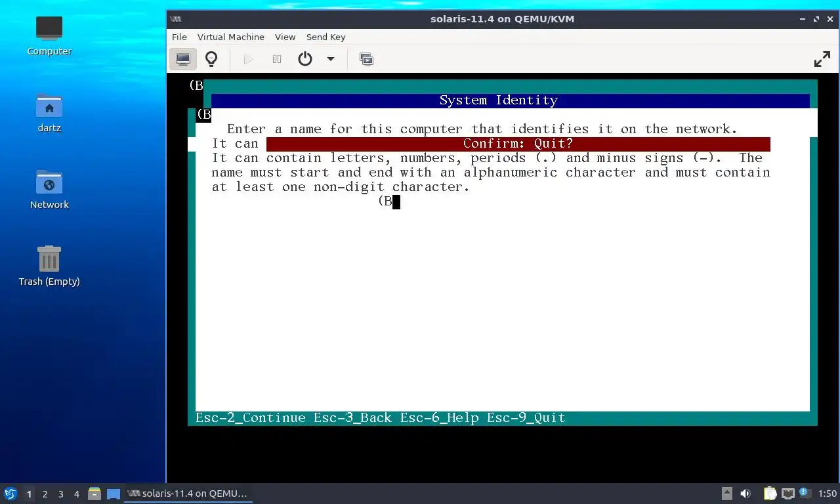Open the Virtual Machine menu
This screenshot has height=504, width=840.
click(x=231, y=37)
